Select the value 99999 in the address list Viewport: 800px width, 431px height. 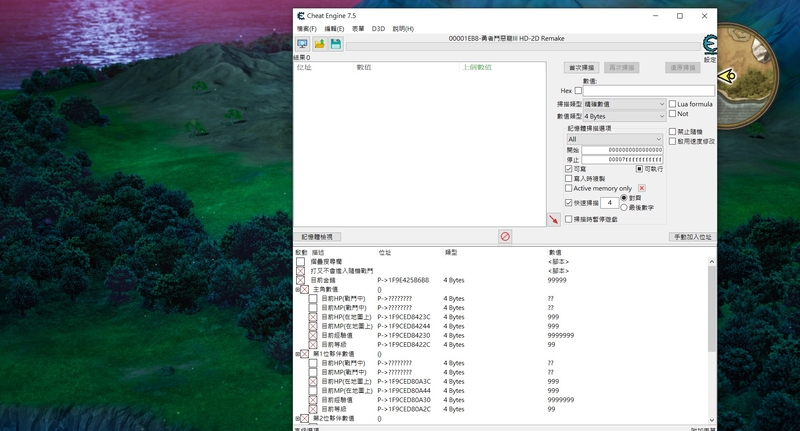pos(557,280)
